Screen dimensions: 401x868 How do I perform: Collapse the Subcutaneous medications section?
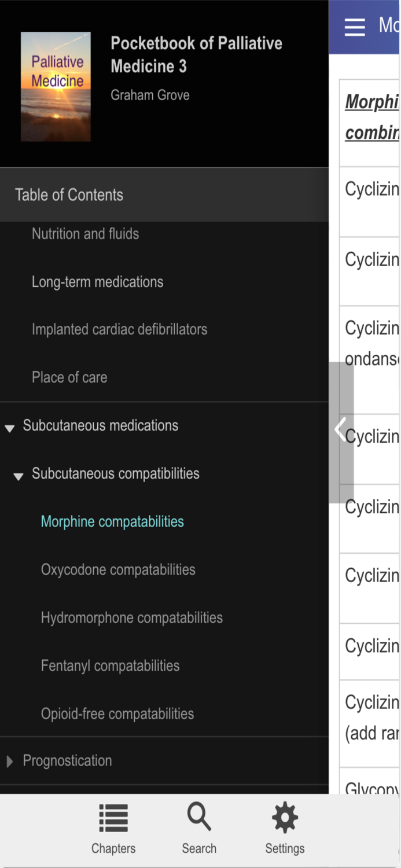point(9,428)
